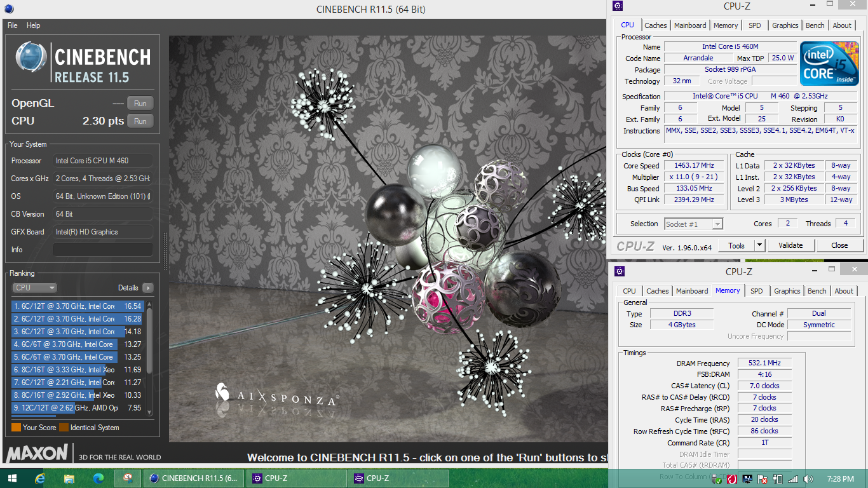Open the Help menu in Cinebench
Screen dimensions: 868x488
33,25
